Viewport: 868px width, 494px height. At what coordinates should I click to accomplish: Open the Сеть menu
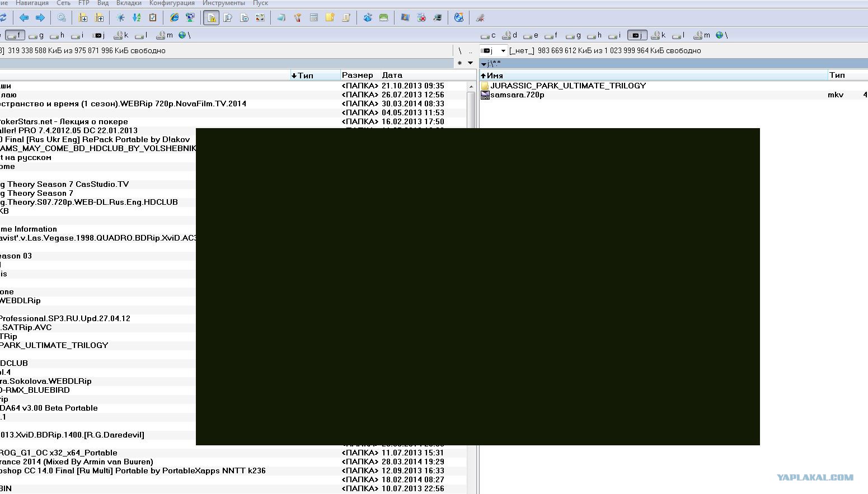(63, 3)
